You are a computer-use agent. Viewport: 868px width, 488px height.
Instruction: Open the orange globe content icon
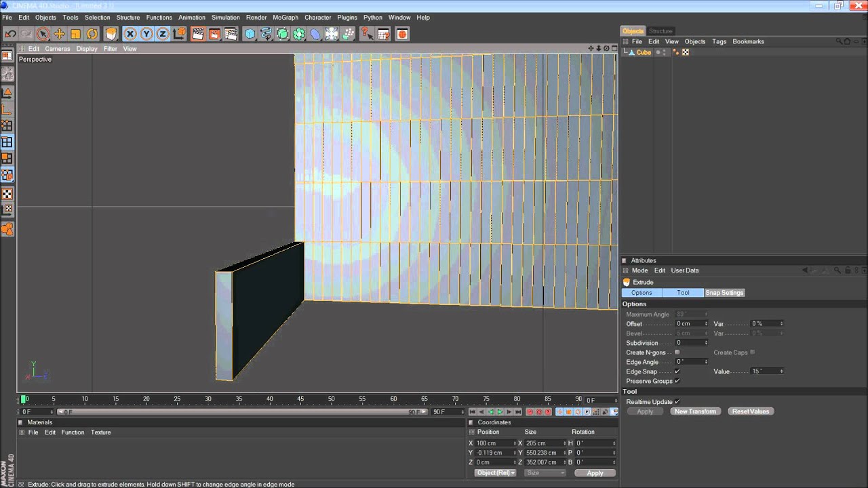coord(402,34)
